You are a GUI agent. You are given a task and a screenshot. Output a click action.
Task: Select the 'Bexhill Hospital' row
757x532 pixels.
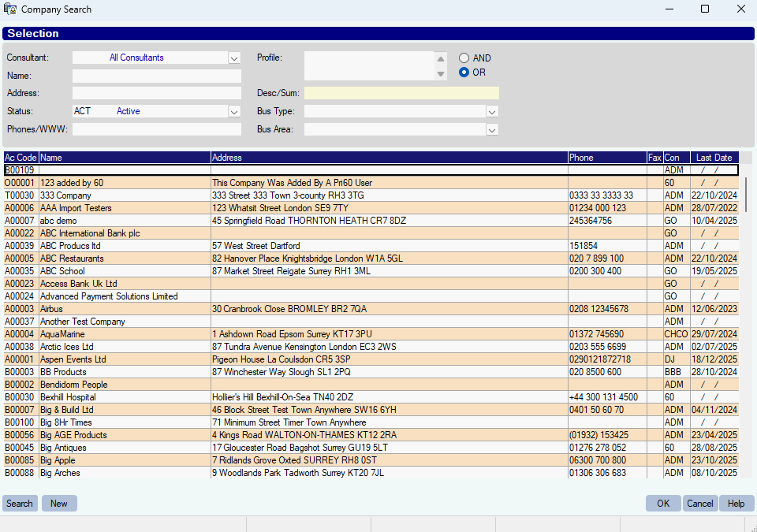click(x=371, y=397)
